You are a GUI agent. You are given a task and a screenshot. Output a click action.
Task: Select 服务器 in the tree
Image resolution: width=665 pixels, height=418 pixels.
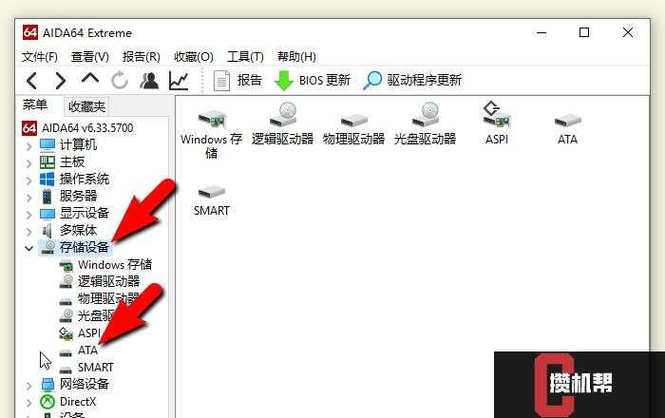point(69,196)
